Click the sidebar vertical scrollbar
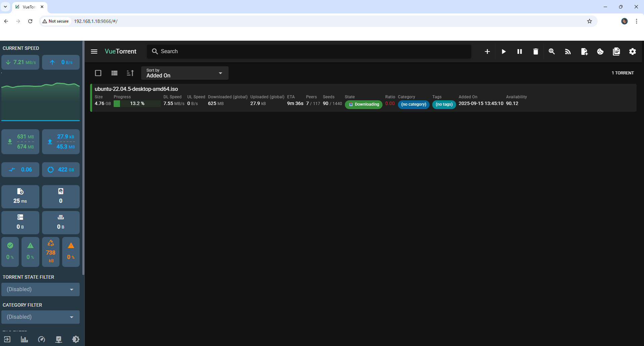This screenshot has height=346, width=644. click(x=83, y=158)
